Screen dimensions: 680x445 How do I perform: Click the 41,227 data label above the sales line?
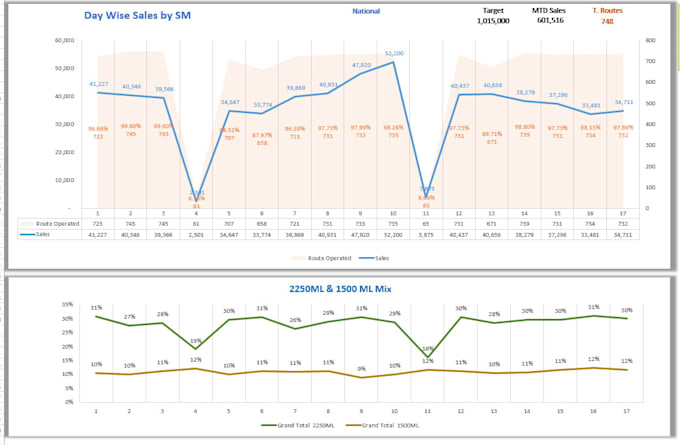point(98,84)
